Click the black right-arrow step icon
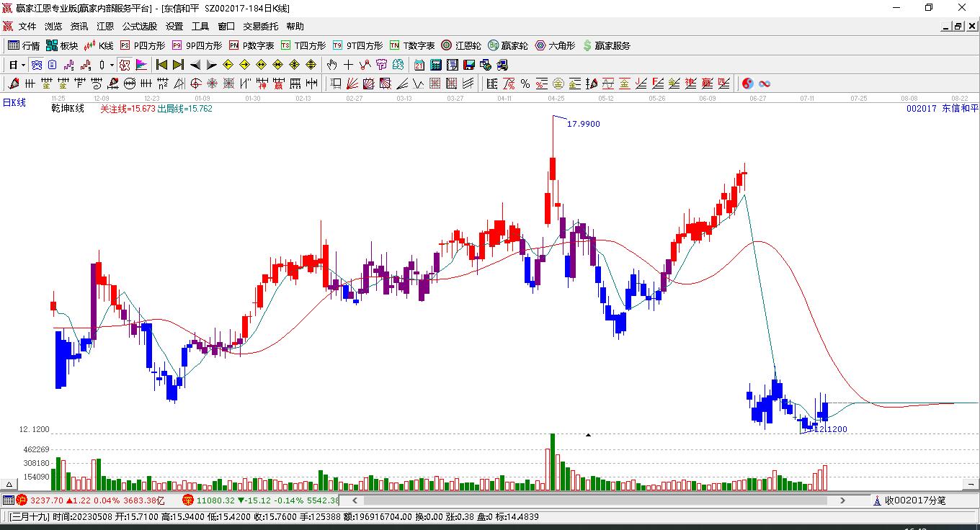The image size is (980, 530). pyautogui.click(x=212, y=65)
